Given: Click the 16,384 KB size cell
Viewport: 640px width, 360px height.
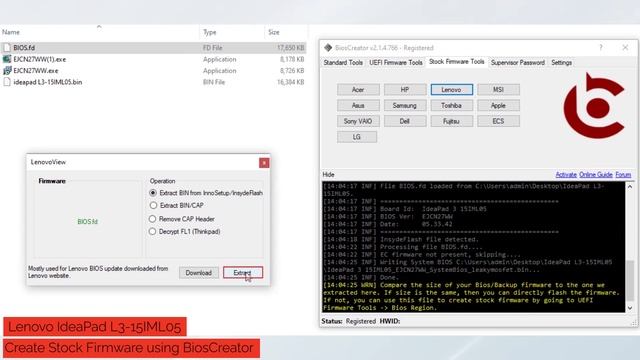Looking at the screenshot, I should 291,82.
